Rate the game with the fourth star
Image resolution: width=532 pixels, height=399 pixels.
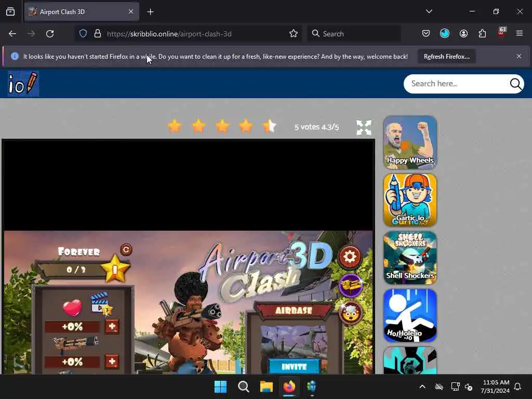pyautogui.click(x=246, y=126)
